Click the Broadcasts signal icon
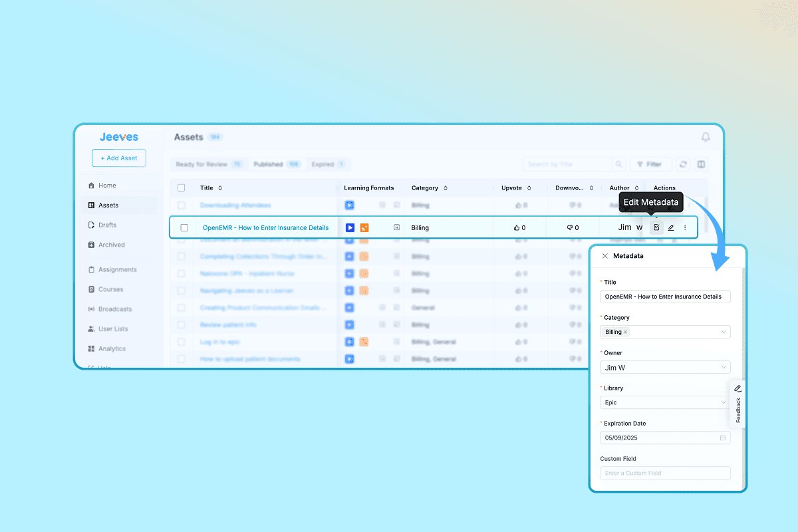Image resolution: width=798 pixels, height=532 pixels. (91, 309)
